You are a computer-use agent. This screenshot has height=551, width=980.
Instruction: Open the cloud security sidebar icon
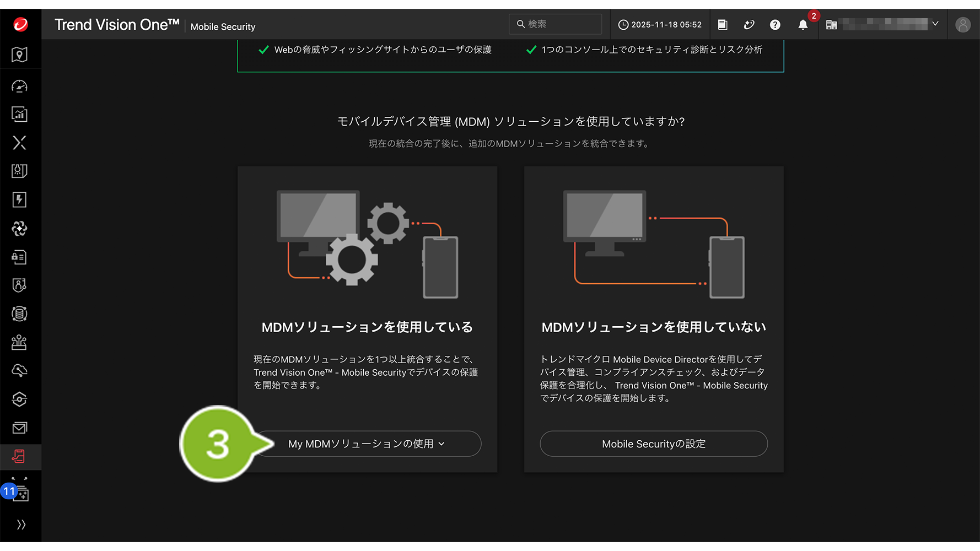20,370
